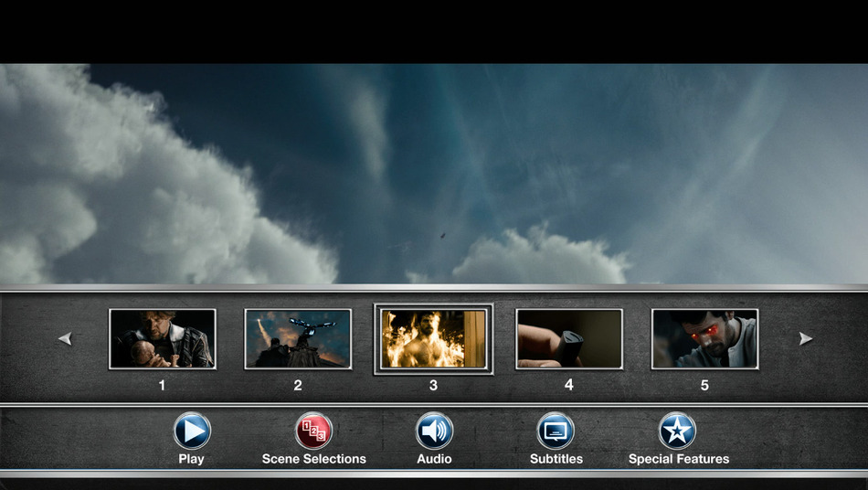
Task: Click the number 3 under the highlighted scene
Action: click(433, 386)
